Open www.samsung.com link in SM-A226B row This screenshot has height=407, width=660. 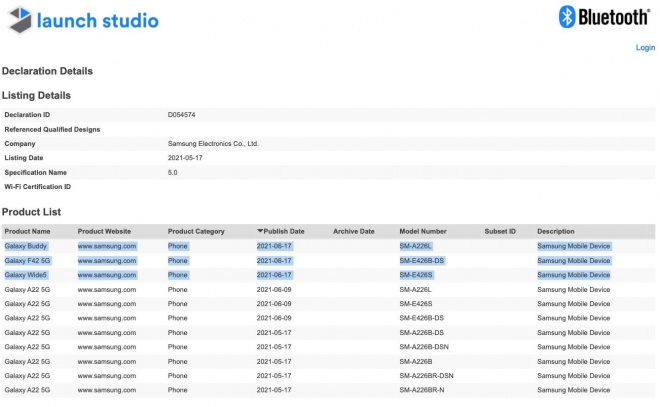(106, 362)
